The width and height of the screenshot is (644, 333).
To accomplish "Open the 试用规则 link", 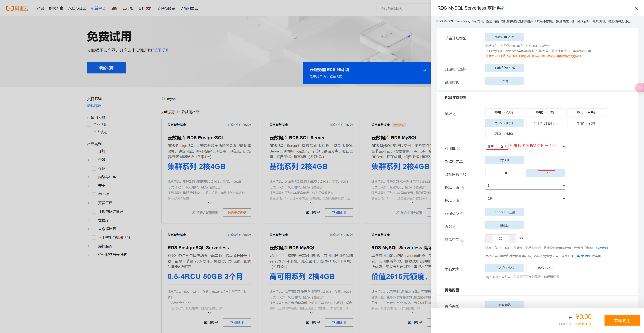I will 161,51.
